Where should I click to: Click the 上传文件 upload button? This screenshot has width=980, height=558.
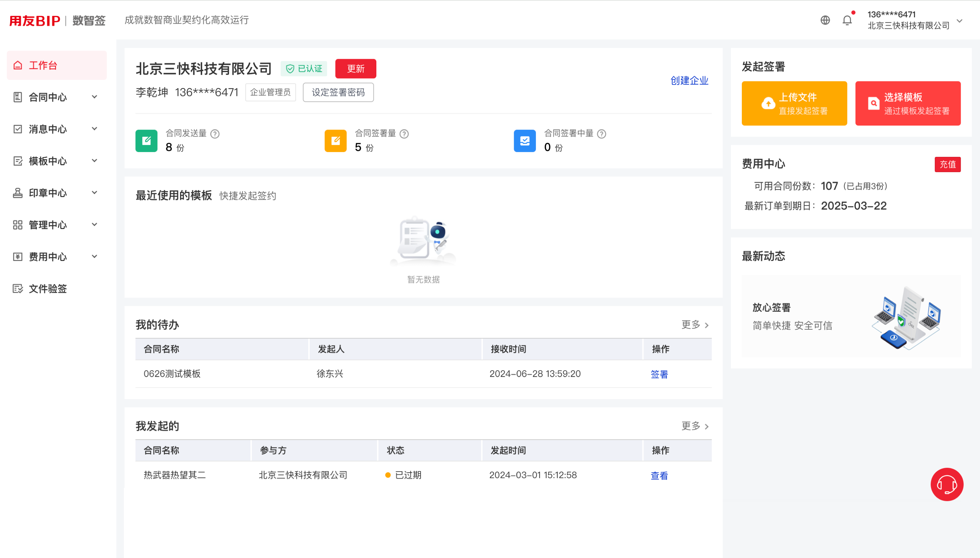click(x=794, y=103)
